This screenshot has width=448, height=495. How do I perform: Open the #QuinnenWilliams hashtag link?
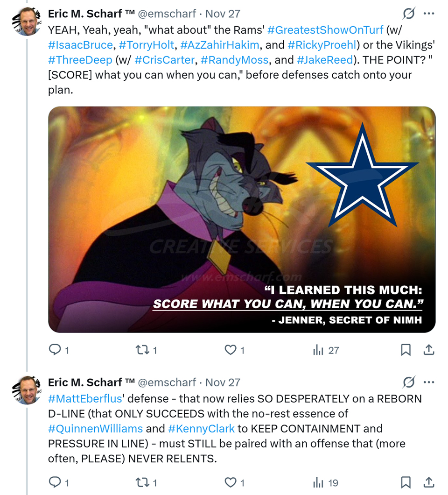point(96,428)
